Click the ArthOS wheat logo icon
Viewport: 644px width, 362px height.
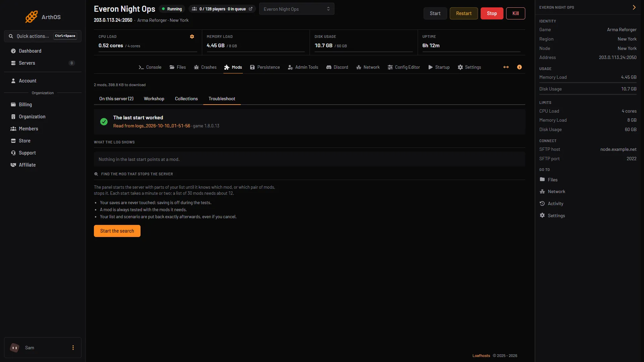[32, 17]
